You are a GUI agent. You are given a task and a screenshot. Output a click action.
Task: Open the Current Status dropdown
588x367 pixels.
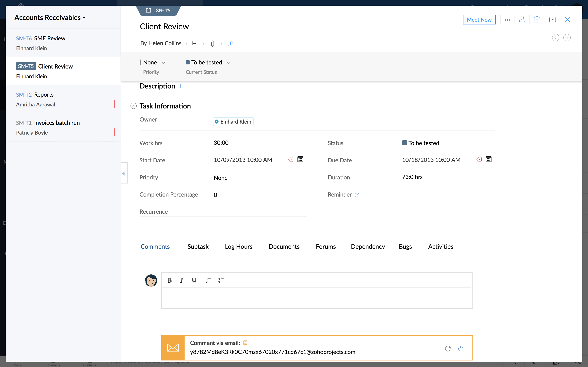pyautogui.click(x=208, y=63)
